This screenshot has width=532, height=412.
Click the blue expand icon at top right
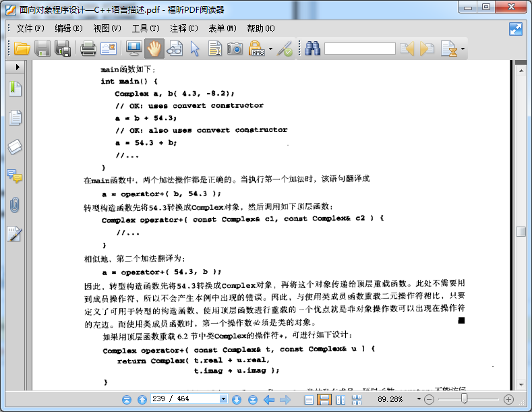516,29
